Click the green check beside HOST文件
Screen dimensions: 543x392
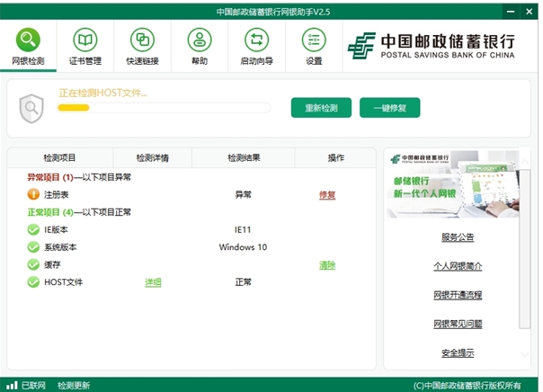point(33,282)
